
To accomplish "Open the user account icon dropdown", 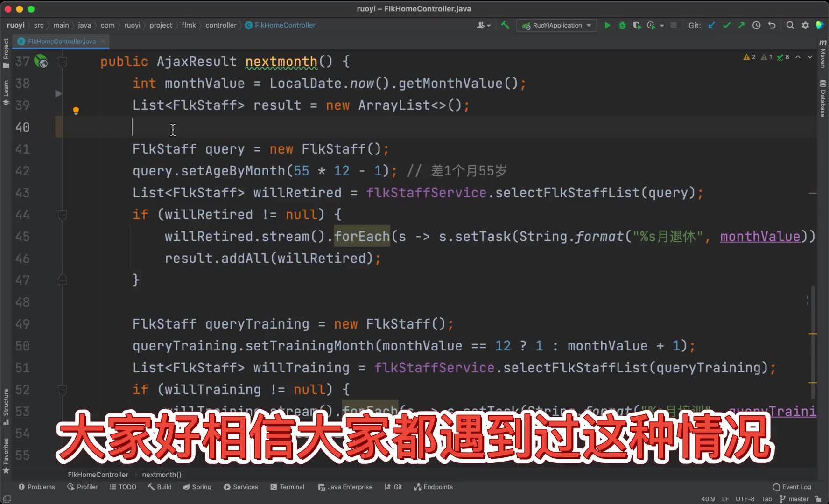I will click(484, 25).
